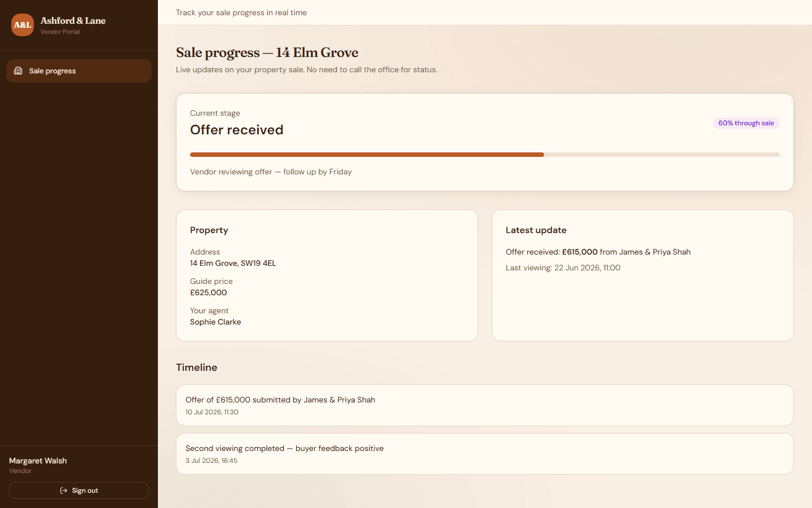Image resolution: width=812 pixels, height=508 pixels.
Task: Click the Ashford & Lane brand name
Action: pos(73,21)
